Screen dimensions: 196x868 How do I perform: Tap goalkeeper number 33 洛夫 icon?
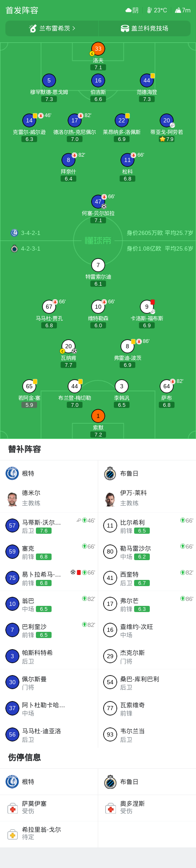[x=98, y=49]
